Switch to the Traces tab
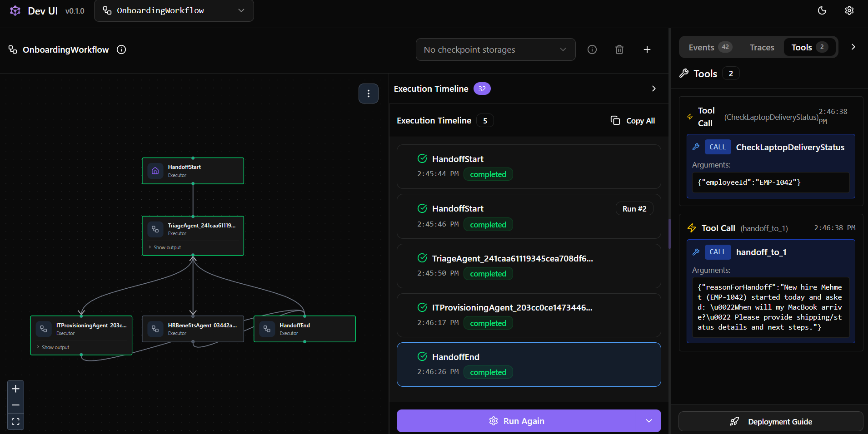This screenshot has width=868, height=434. 761,47
